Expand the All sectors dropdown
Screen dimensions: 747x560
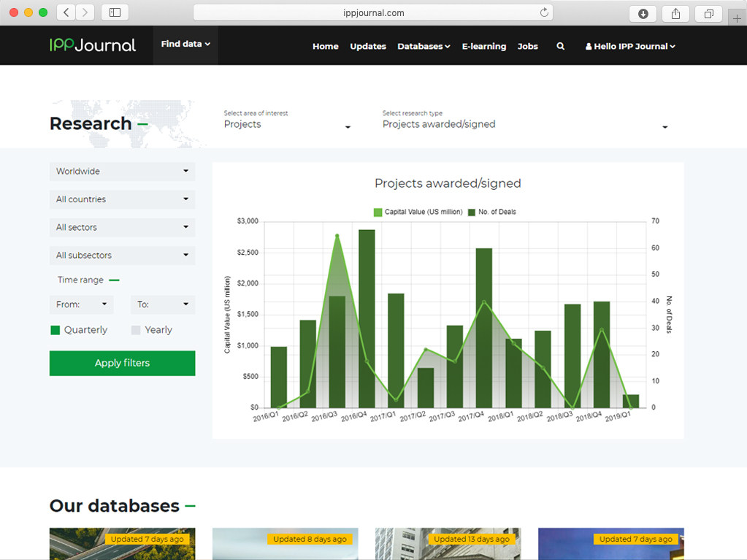[x=122, y=227]
